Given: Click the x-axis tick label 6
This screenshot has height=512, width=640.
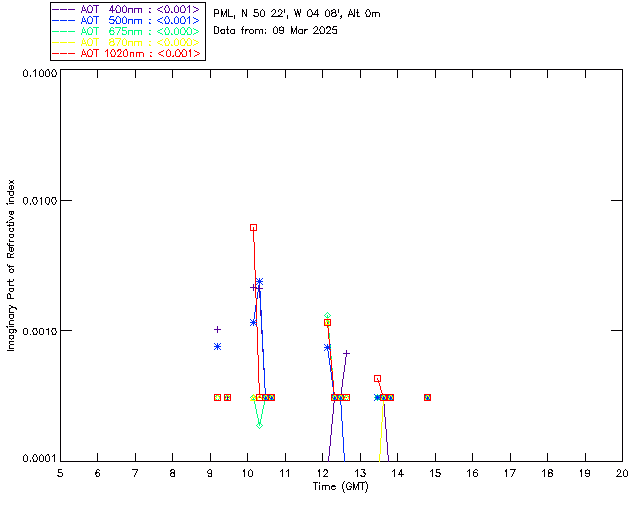Looking at the screenshot, I should [x=98, y=473].
